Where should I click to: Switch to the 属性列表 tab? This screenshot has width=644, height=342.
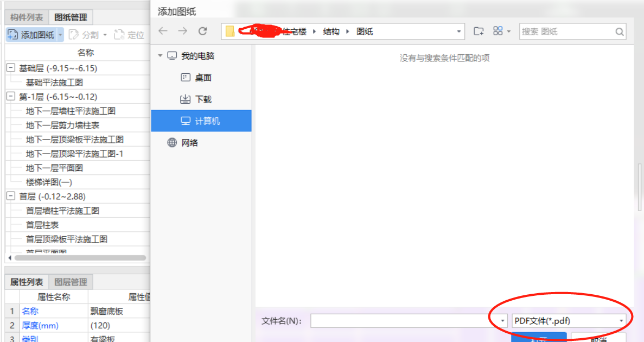[27, 282]
